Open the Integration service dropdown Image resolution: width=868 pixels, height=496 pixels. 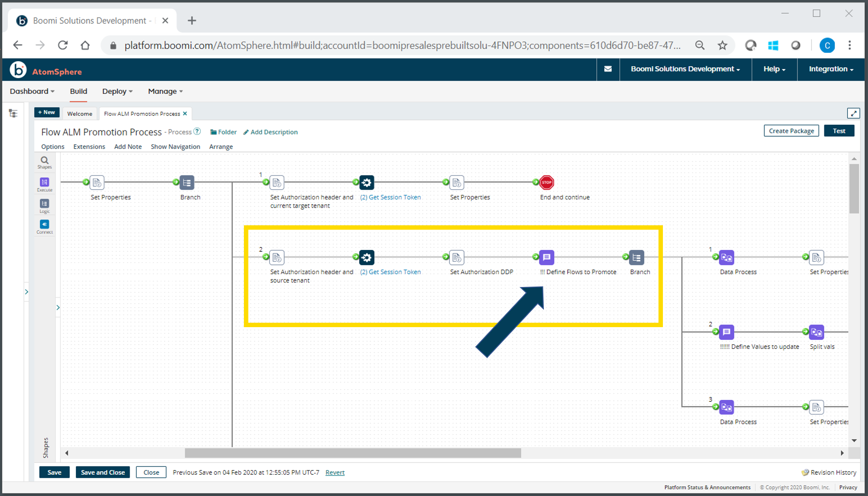(831, 69)
